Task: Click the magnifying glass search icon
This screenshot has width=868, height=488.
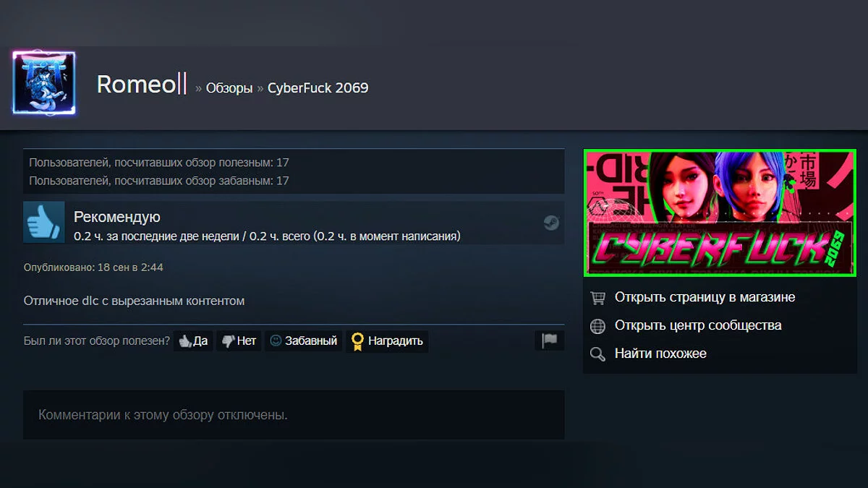Action: point(597,354)
